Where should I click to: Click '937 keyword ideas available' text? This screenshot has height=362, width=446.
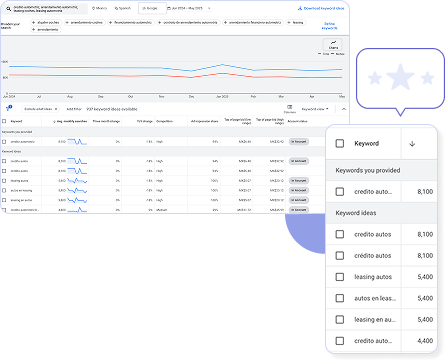[112, 109]
